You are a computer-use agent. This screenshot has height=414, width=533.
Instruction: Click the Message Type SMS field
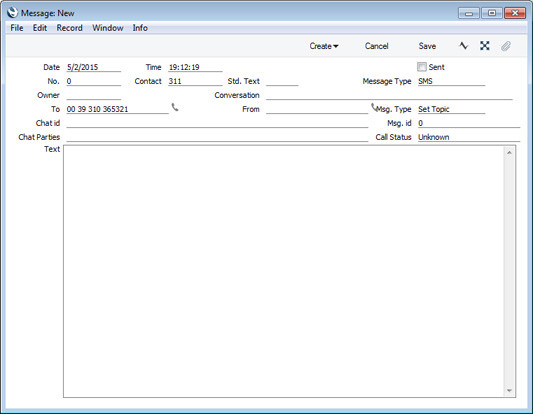point(451,81)
